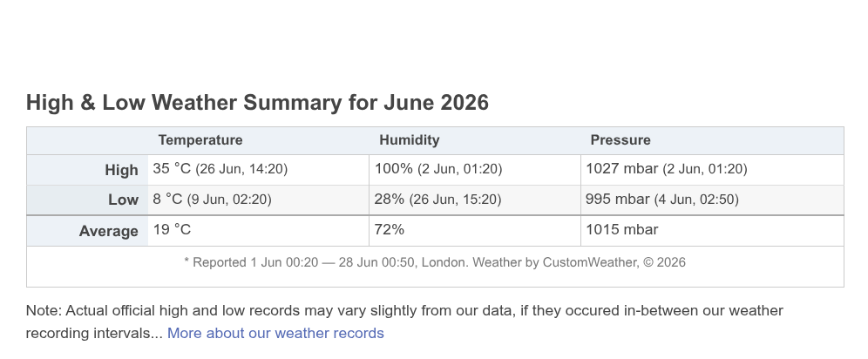The width and height of the screenshot is (868, 359).
Task: Click the 1015 mbar average pressure value
Action: pos(621,229)
